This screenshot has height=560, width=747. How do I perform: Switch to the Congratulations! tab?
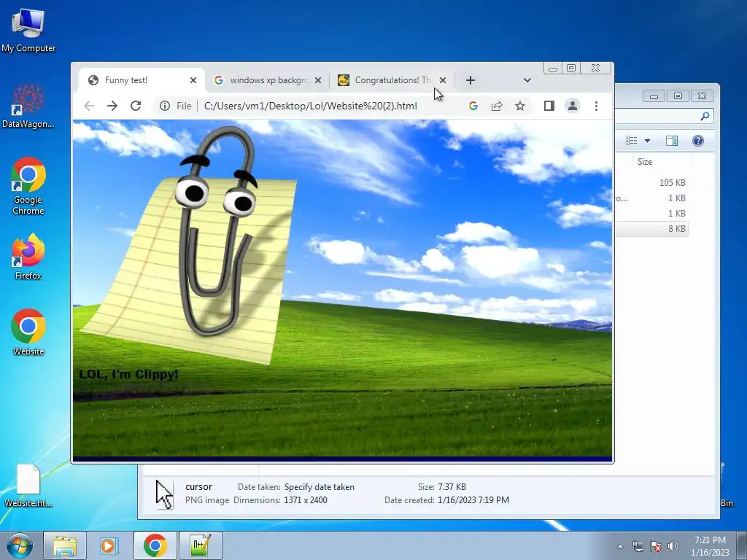(392, 80)
